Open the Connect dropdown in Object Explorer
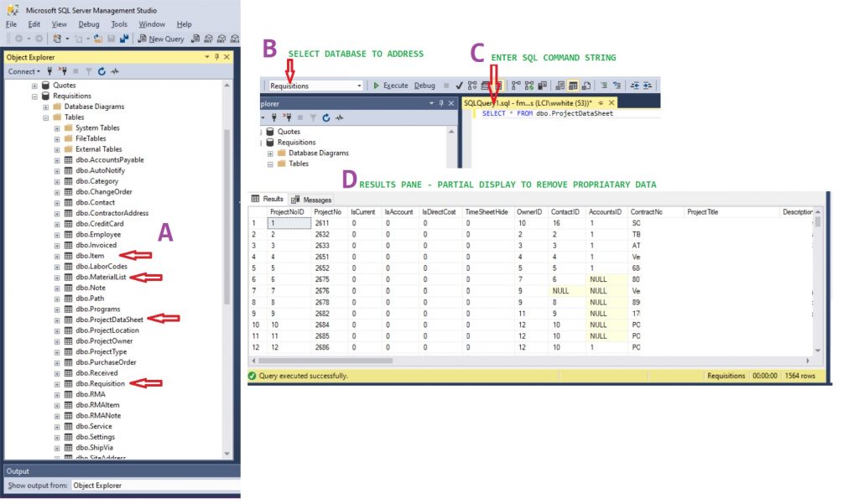859x504 pixels. (25, 71)
